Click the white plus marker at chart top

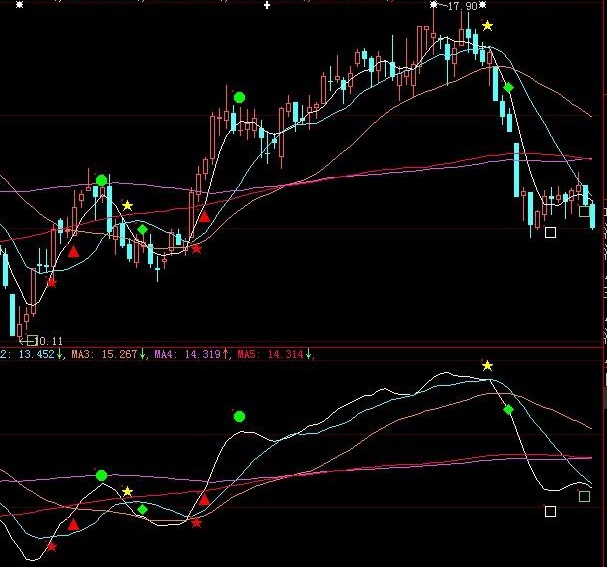tap(267, 5)
